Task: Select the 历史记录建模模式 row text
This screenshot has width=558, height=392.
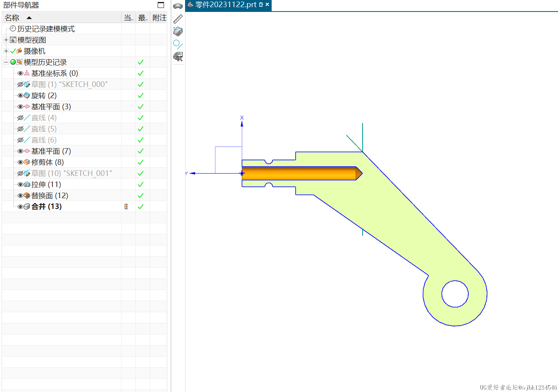Action: pyautogui.click(x=46, y=29)
